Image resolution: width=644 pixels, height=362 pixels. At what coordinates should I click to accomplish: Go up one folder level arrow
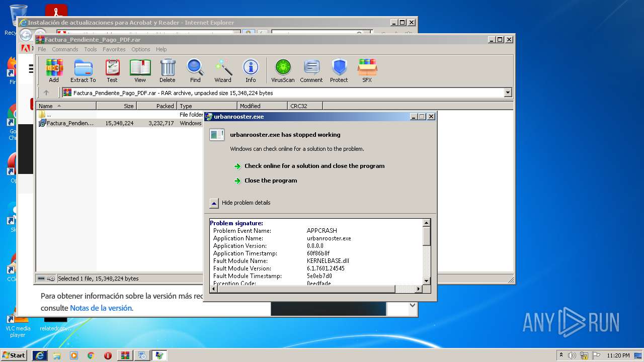(46, 93)
